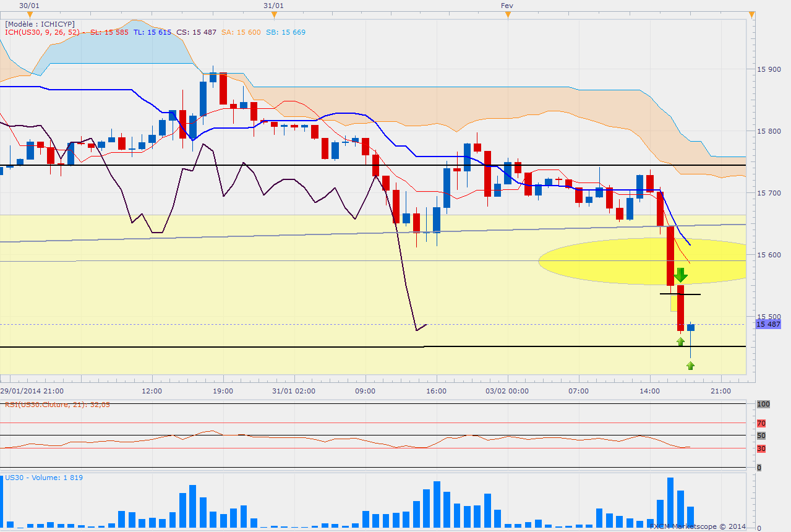Click the Modèle : ICHICYP label
The width and height of the screenshot is (791, 532).
tap(40, 24)
